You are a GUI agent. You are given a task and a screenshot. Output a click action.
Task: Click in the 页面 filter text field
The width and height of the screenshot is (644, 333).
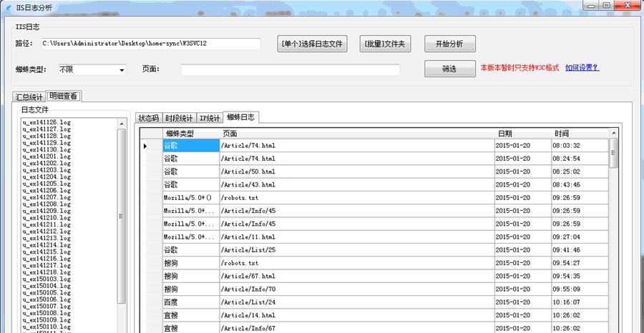tap(290, 70)
